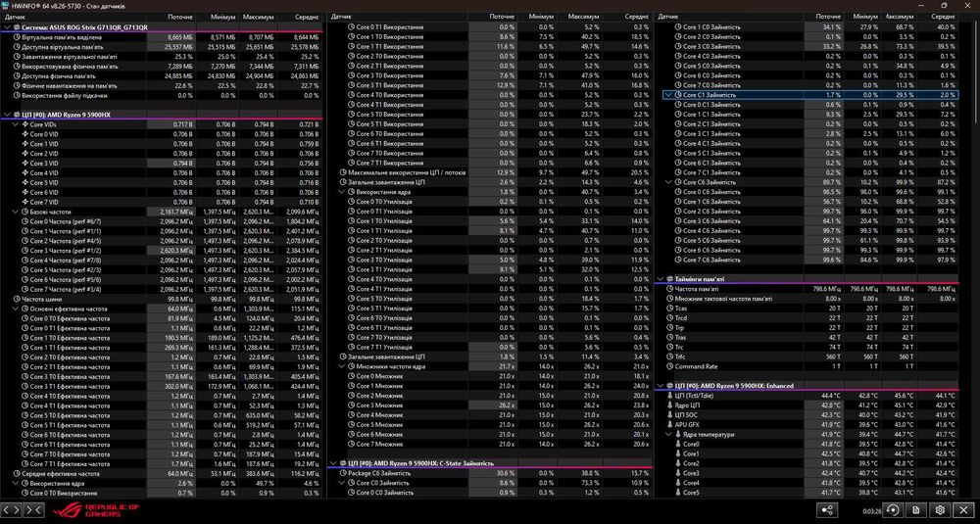Image resolution: width=980 pixels, height=524 pixels.
Task: Click thermometer icon beside Ядро ЦП
Action: (670, 405)
